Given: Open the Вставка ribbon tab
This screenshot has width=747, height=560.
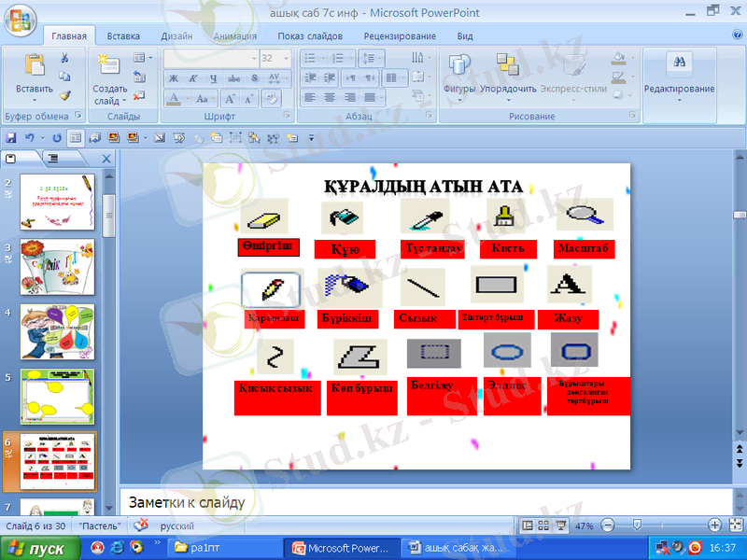Looking at the screenshot, I should [x=123, y=36].
